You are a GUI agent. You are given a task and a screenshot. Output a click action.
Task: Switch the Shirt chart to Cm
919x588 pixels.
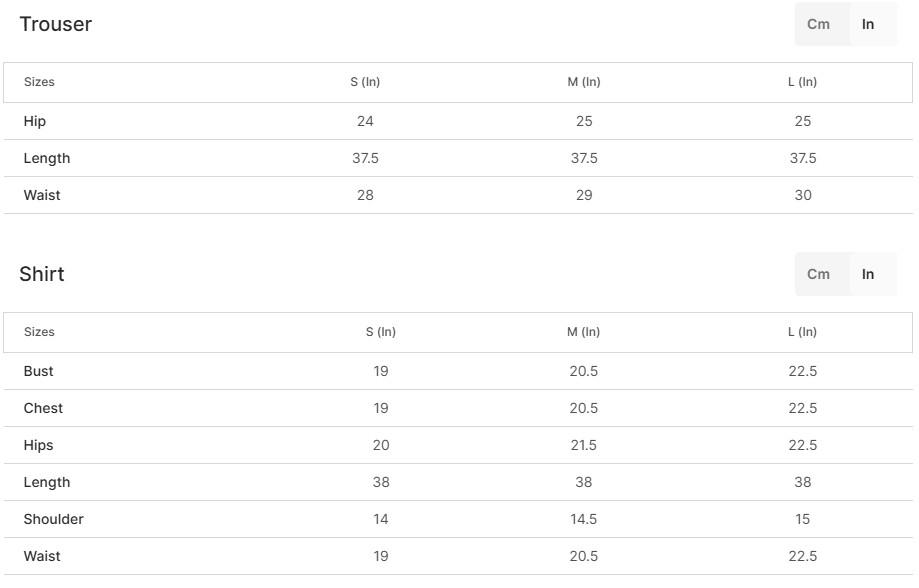(818, 274)
